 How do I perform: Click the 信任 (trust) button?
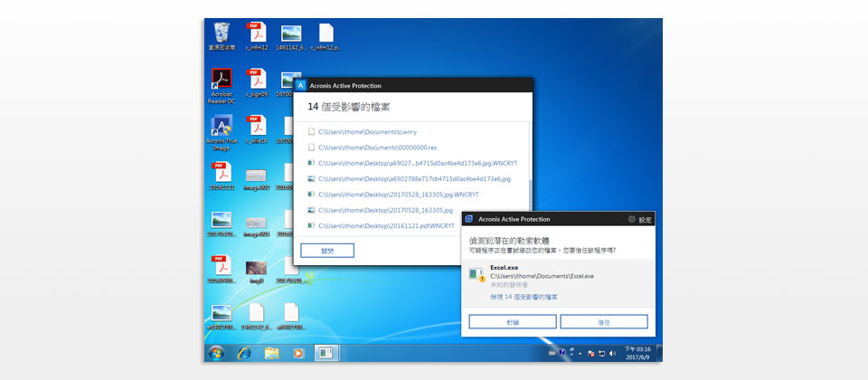[604, 322]
